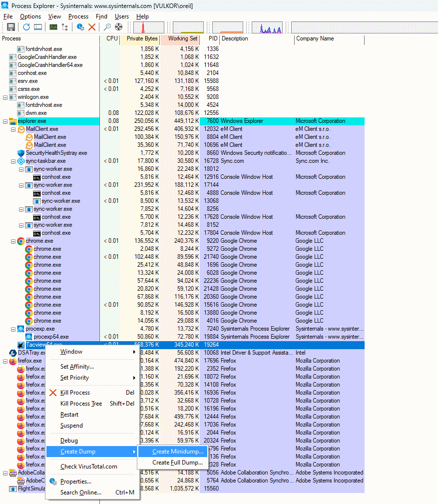Choose Suspend from the context menu

92,426
